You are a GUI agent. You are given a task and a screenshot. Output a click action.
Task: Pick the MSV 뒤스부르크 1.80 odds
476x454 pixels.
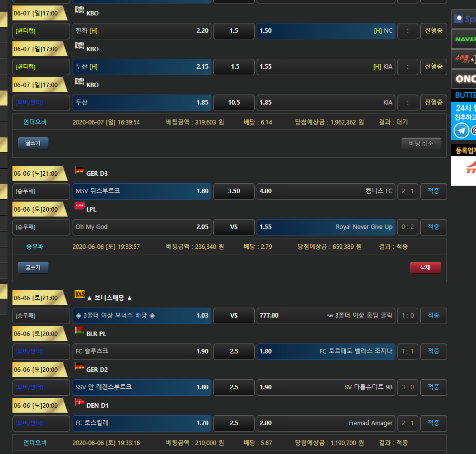(x=142, y=191)
